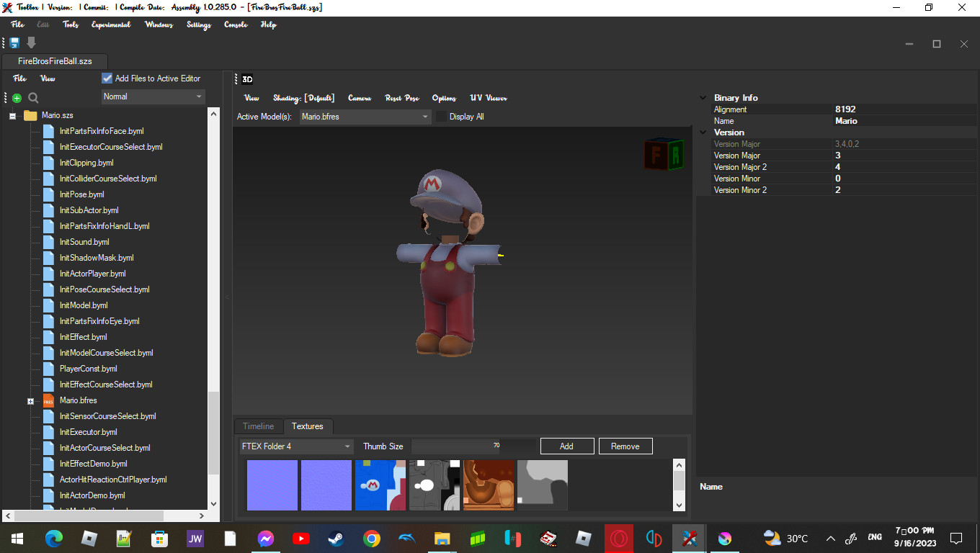Open the Tools menu
The width and height of the screenshot is (980, 553).
coord(71,24)
